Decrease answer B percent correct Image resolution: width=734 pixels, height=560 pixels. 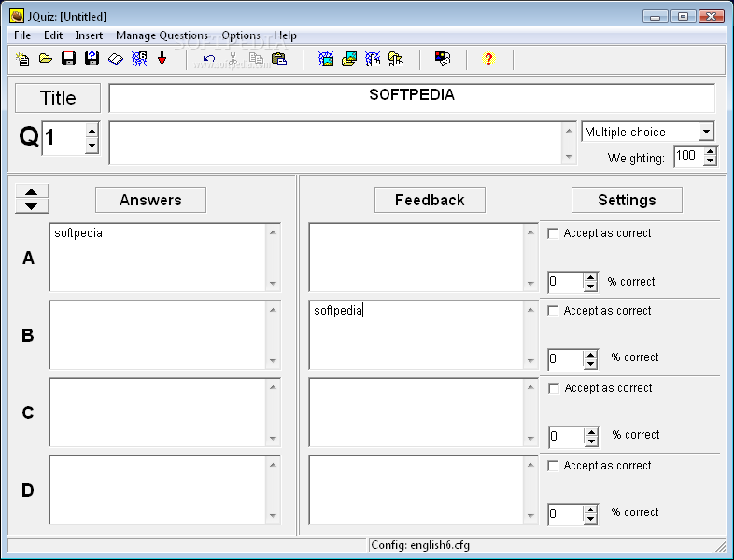[591, 363]
